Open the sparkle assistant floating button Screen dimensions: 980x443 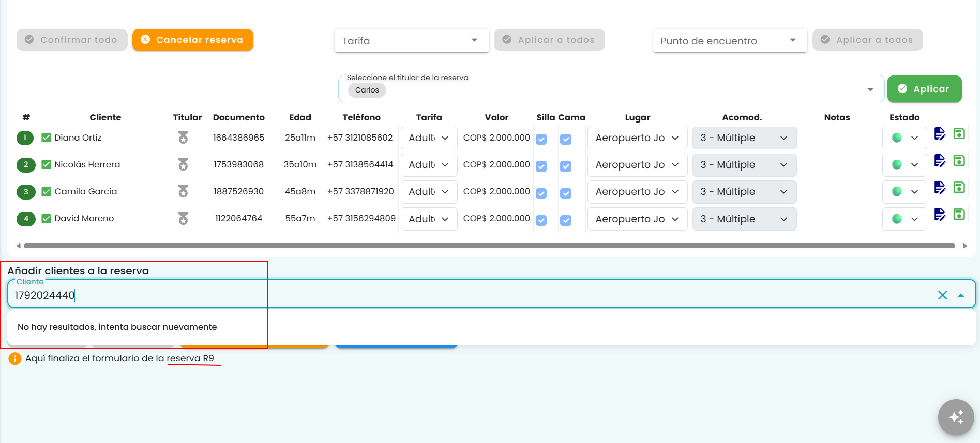coord(956,417)
